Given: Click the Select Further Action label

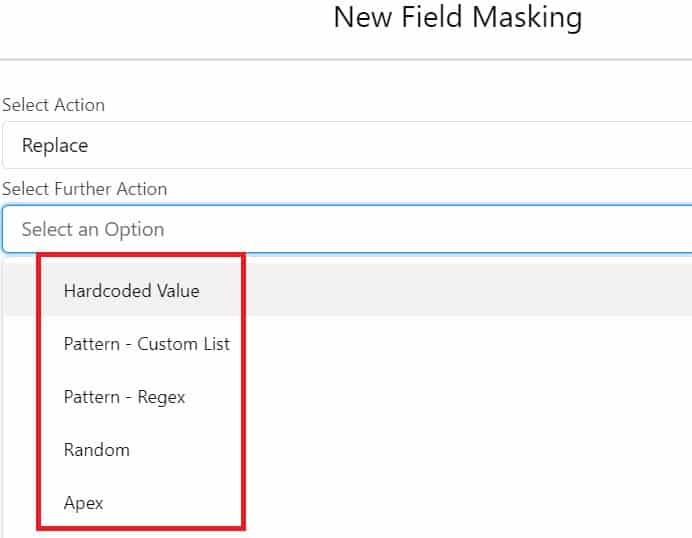Looking at the screenshot, I should [x=84, y=189].
